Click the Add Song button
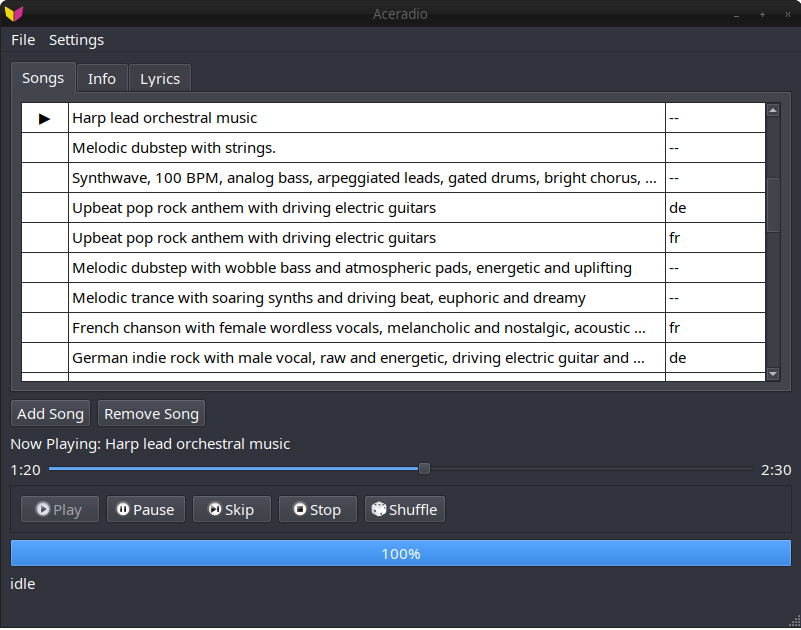Image resolution: width=801 pixels, height=630 pixels. [50, 413]
